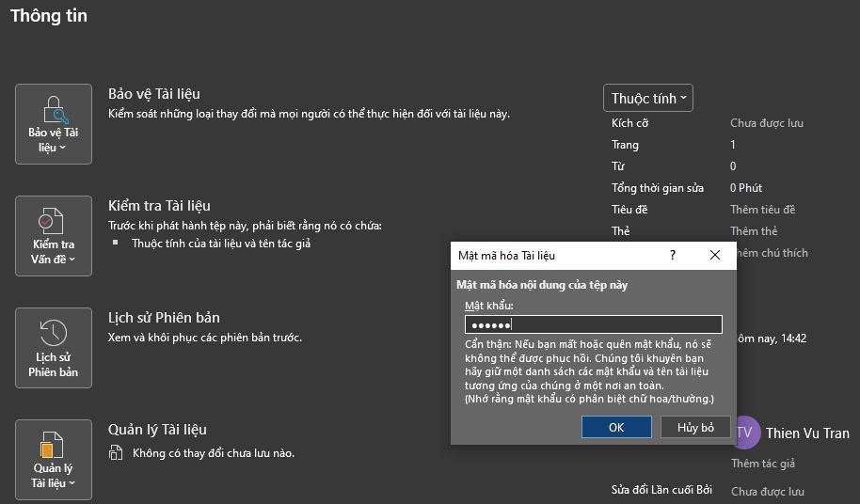Click the dialog's question mark help icon
860x504 pixels.
[x=672, y=255]
